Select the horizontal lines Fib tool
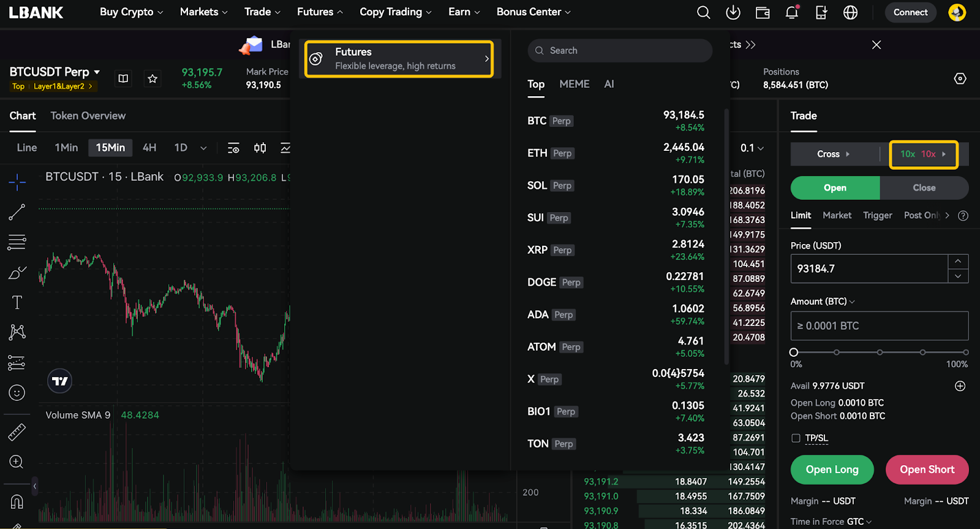980x529 pixels. 17,242
